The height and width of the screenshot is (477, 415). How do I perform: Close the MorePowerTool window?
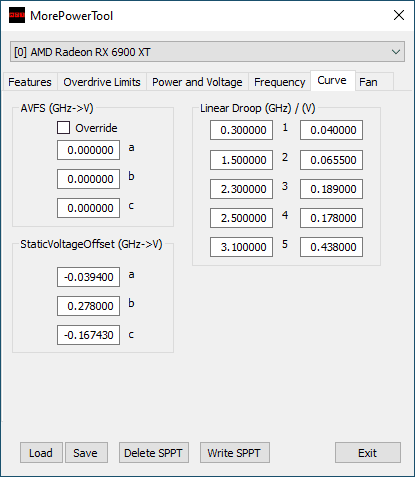pos(399,15)
